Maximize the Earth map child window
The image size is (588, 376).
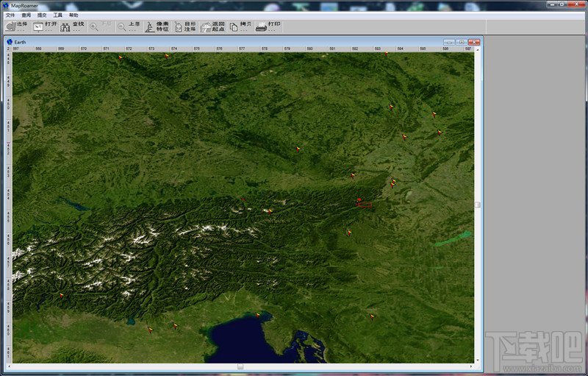[461, 42]
